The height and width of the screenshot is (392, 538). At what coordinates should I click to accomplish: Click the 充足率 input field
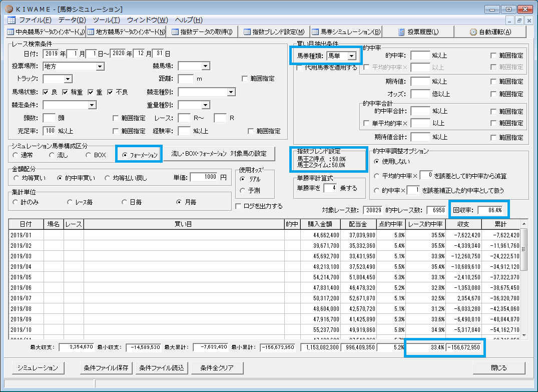[49, 131]
